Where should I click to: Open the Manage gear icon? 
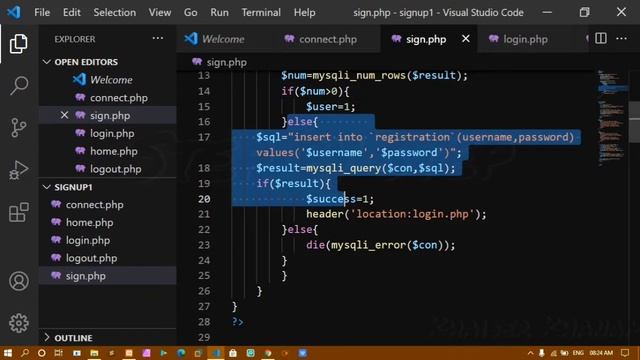(x=19, y=323)
